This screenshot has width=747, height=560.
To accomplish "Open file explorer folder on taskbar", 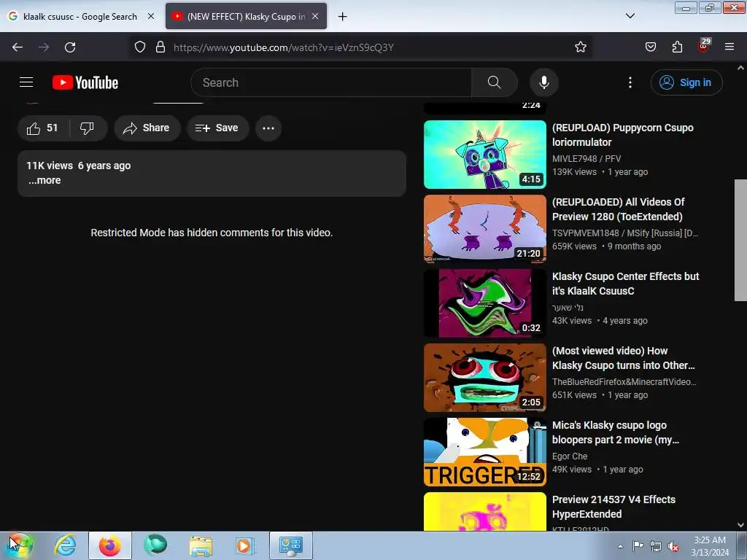I will 201,545.
